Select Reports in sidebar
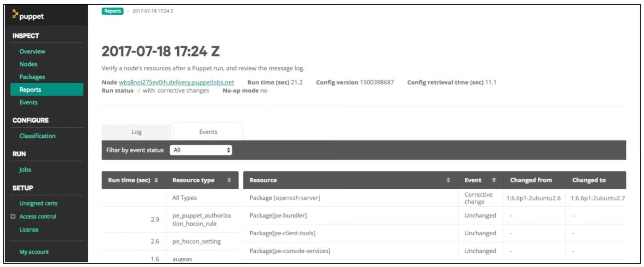This screenshot has height=267, width=644. pyautogui.click(x=47, y=90)
